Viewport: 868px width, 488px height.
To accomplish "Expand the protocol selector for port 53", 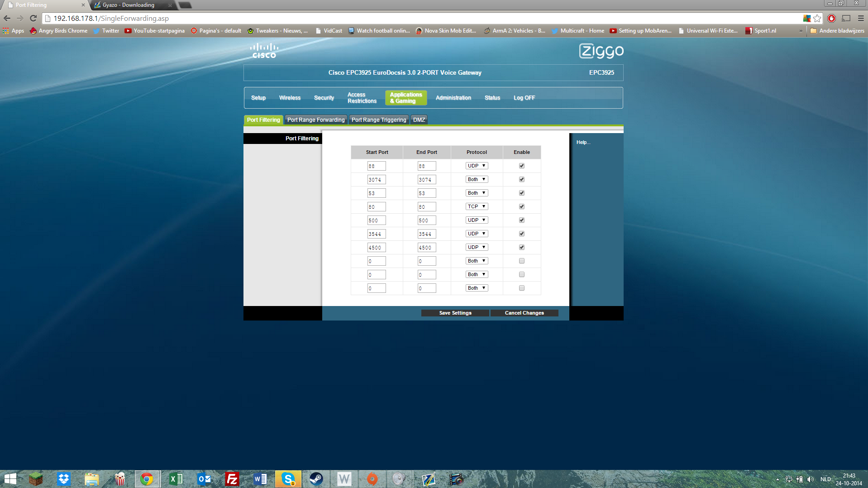I will pos(477,193).
